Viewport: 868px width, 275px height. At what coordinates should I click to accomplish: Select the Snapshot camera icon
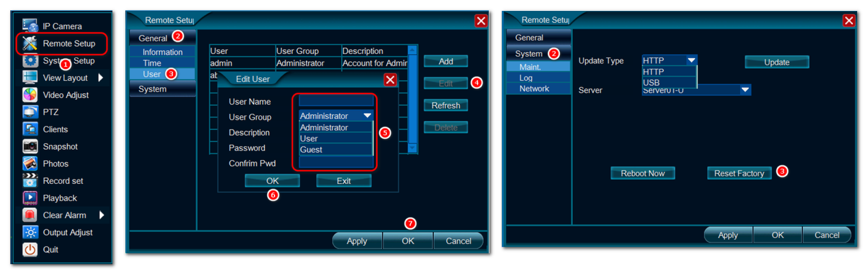tap(30, 146)
